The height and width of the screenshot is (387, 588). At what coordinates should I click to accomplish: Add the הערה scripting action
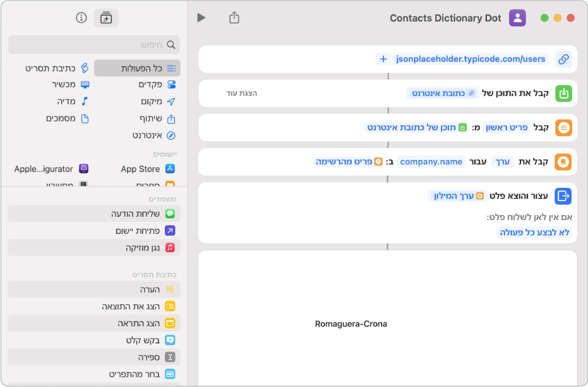point(94,290)
